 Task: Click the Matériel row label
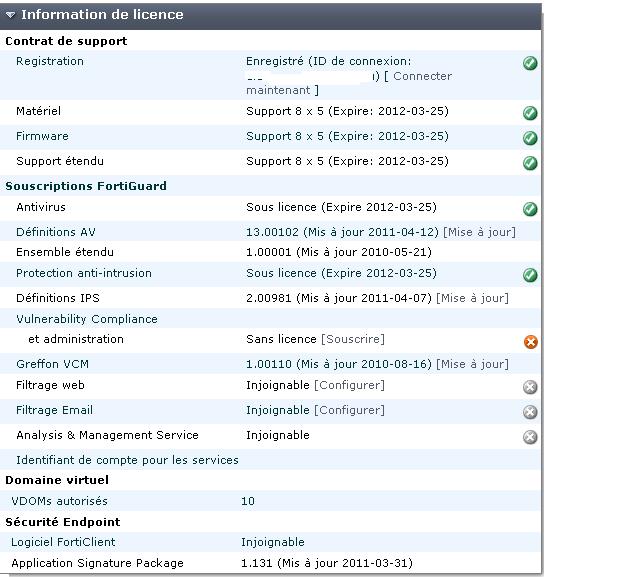38,111
